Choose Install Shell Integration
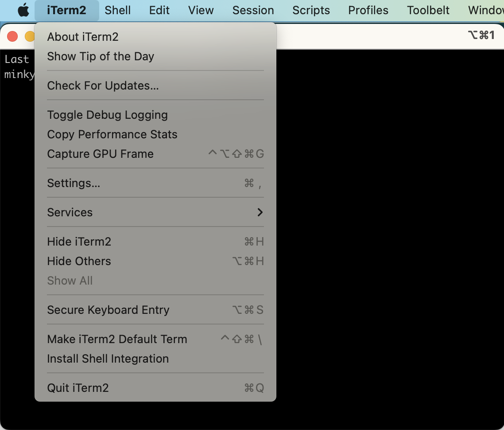Viewport: 504px width, 430px height. click(x=155, y=359)
